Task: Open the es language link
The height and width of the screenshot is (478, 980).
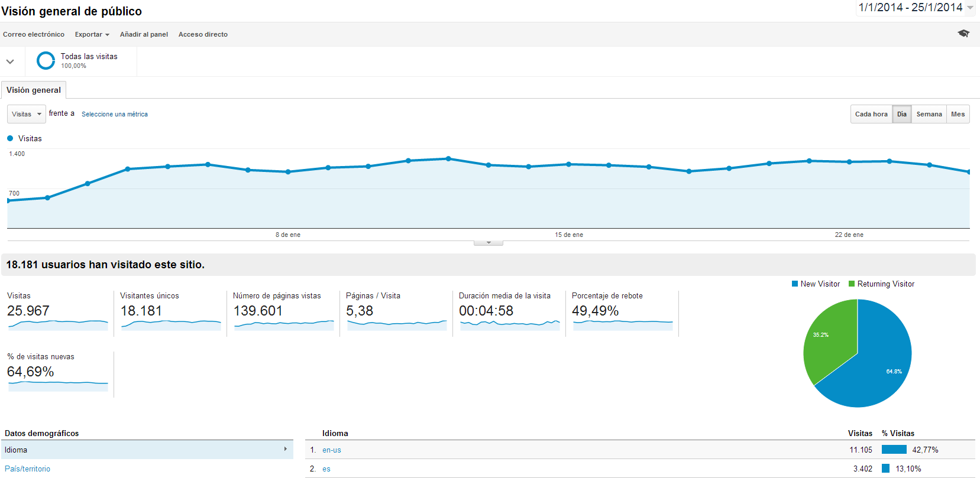Action: coord(326,469)
